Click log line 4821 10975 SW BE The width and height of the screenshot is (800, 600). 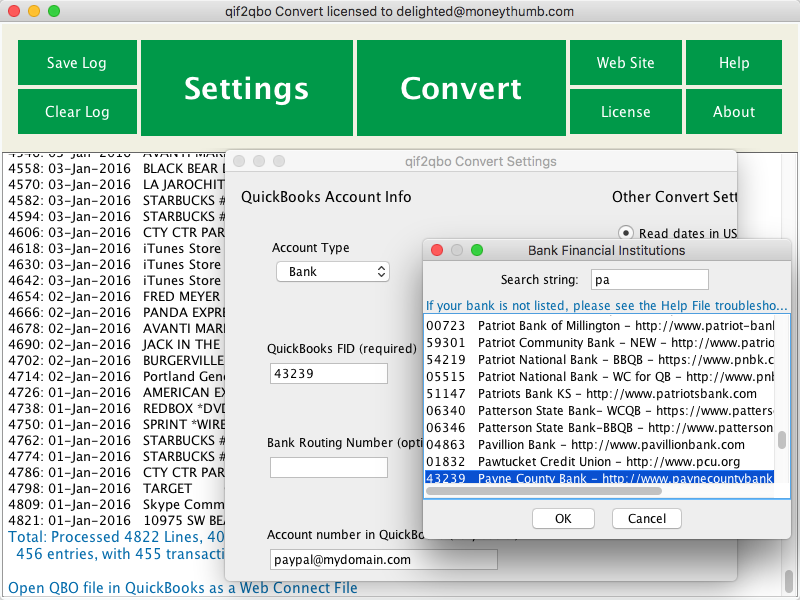coord(116,520)
